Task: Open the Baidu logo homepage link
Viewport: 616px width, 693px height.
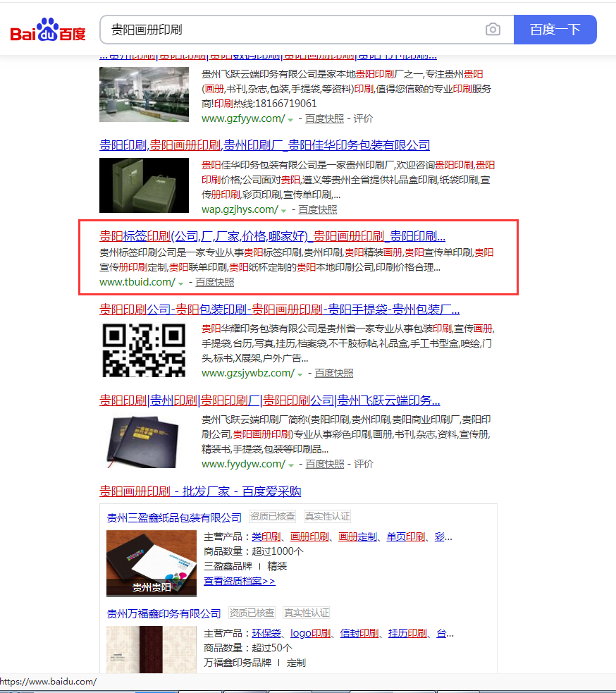Action: click(48, 30)
